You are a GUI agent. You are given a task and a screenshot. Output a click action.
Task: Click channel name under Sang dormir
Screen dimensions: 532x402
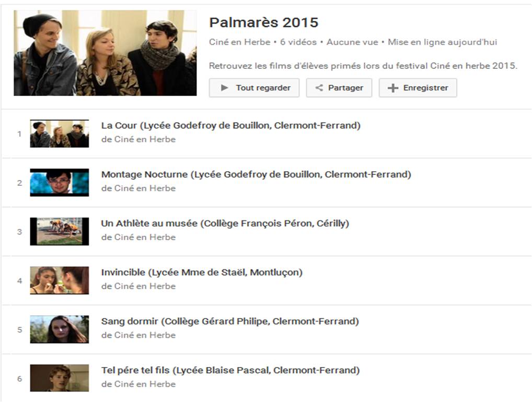pyautogui.click(x=145, y=335)
